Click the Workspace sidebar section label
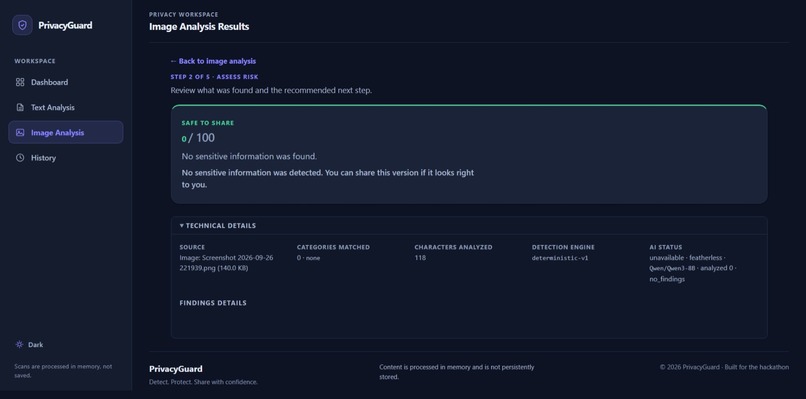This screenshot has height=399, width=806. tap(35, 61)
